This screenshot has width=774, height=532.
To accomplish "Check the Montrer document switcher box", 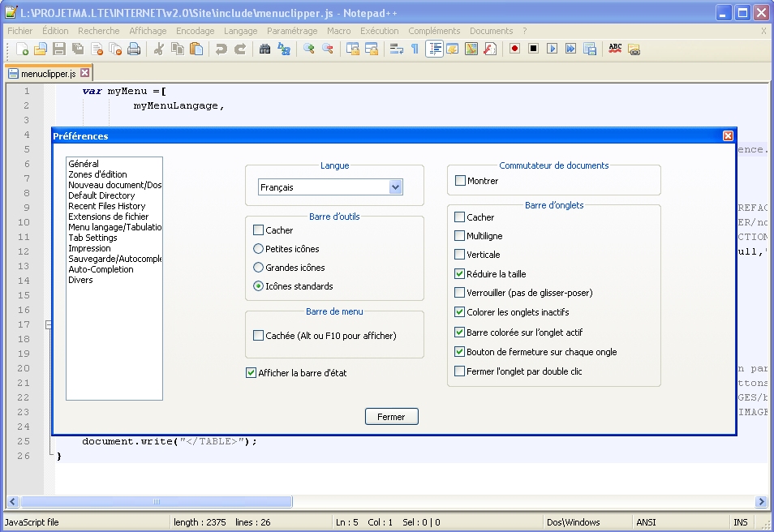I will tap(461, 181).
